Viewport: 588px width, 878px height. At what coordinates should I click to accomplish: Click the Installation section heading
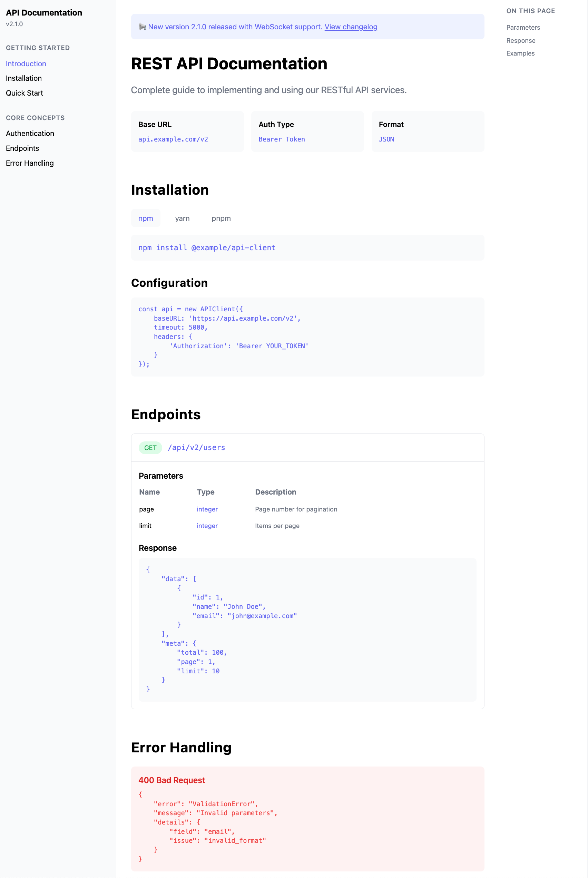(x=170, y=189)
